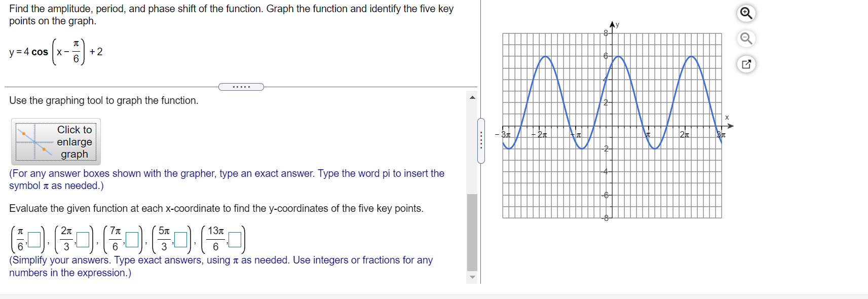Viewport: 868px width, 299px height.
Task: Zoom in on the graph
Action: [747, 14]
